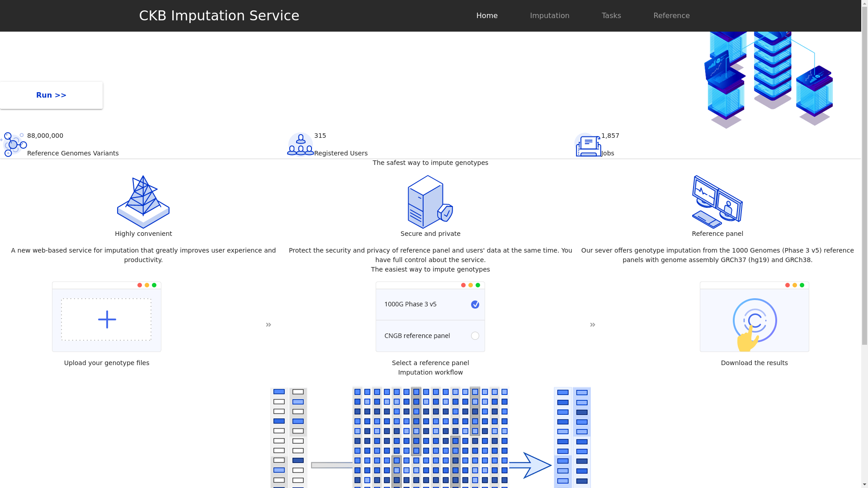
Task: Open the Home nav item
Action: pyautogui.click(x=487, y=16)
